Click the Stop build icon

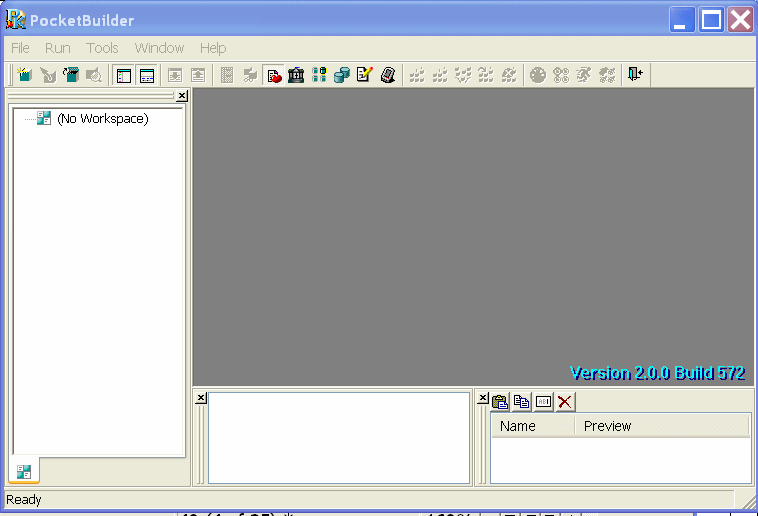[x=509, y=75]
